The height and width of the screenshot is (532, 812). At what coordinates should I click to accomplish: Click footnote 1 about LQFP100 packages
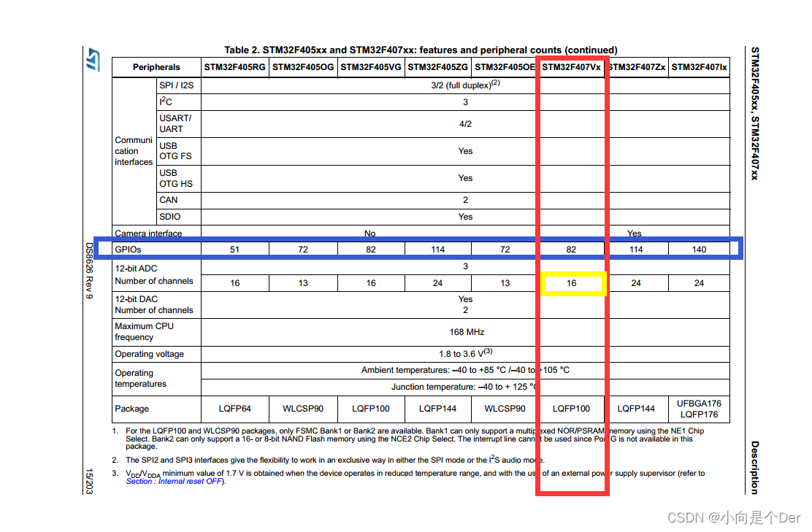tap(415, 439)
